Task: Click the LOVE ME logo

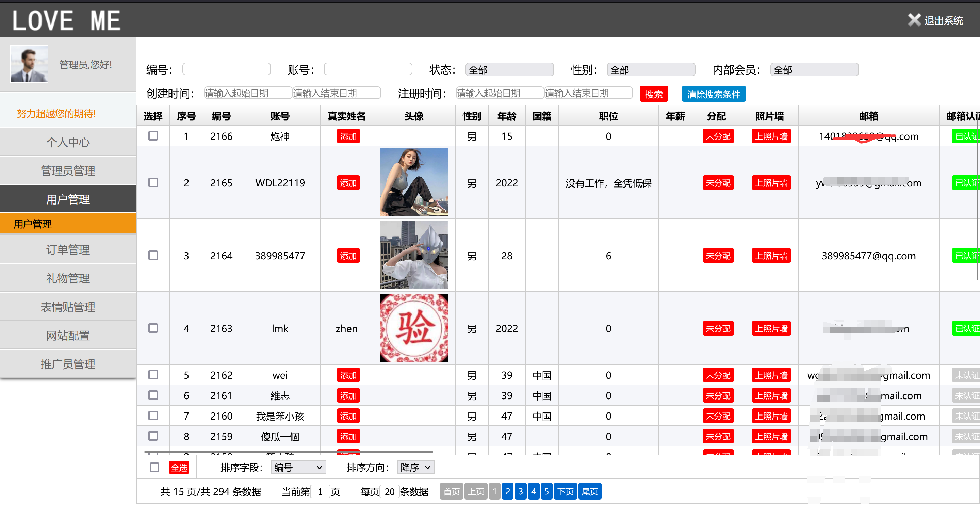Action: click(66, 20)
